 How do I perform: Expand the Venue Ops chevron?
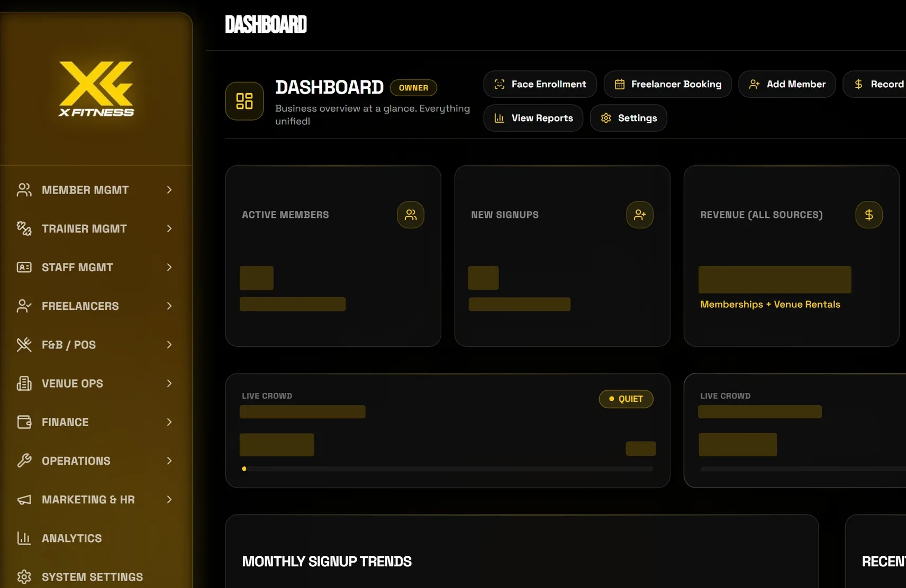tap(169, 383)
